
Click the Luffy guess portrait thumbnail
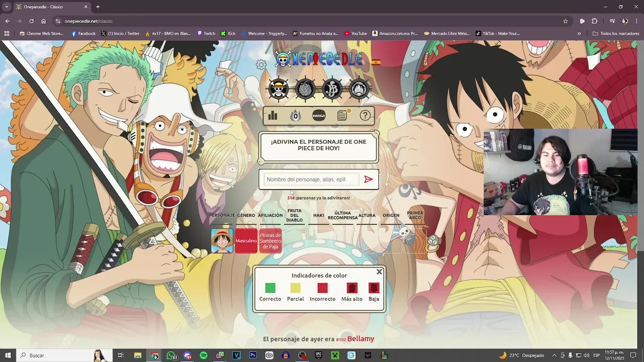point(222,241)
